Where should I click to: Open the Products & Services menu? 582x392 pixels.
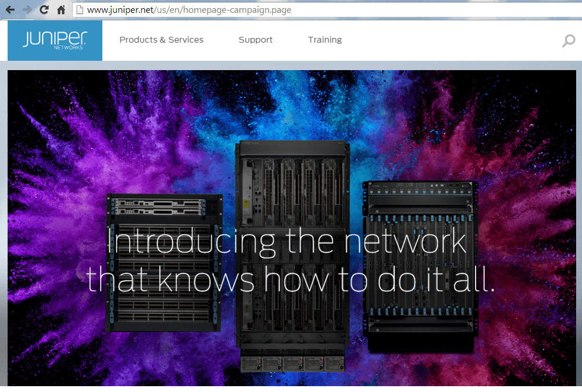161,40
